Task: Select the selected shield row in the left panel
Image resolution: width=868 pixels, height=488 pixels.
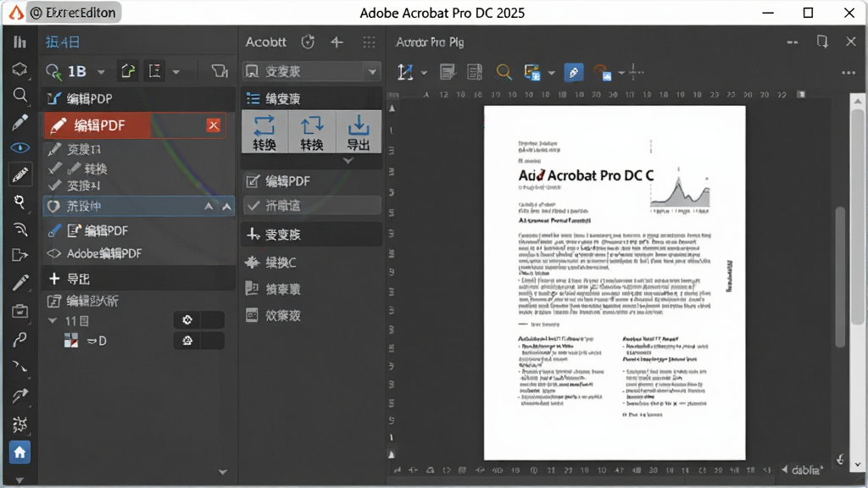Action: tap(138, 206)
